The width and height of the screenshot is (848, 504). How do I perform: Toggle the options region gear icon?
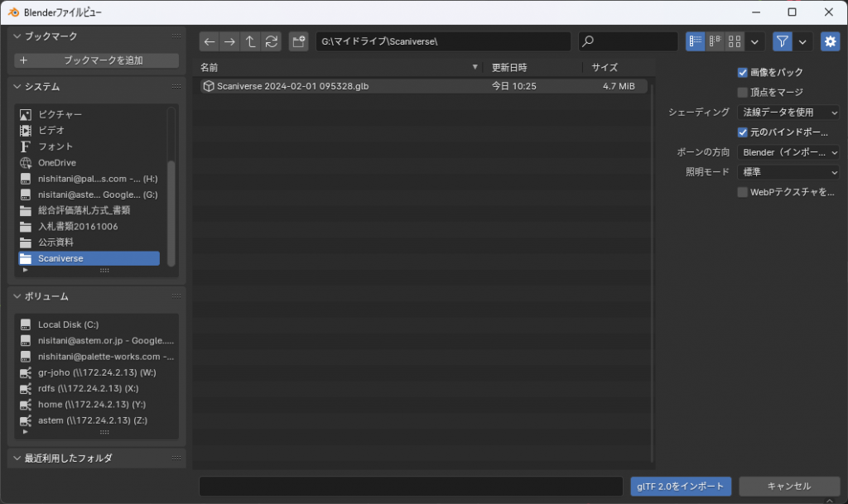(x=830, y=41)
